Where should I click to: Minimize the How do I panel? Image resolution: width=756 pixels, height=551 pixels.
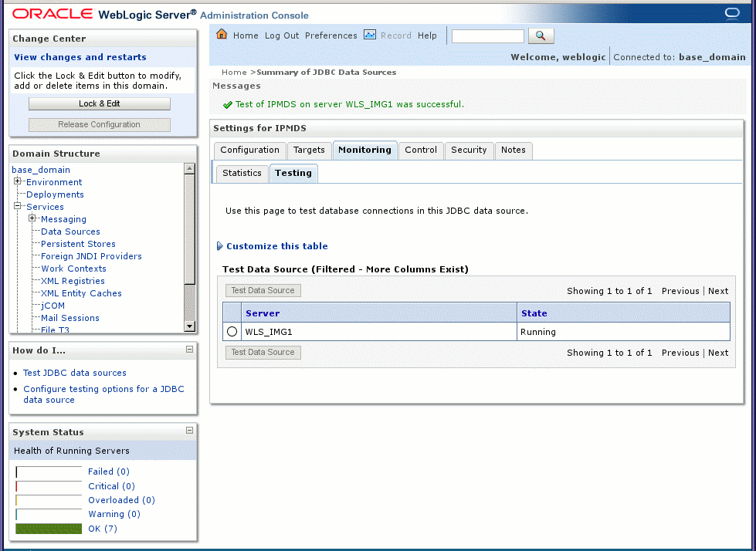(x=189, y=349)
